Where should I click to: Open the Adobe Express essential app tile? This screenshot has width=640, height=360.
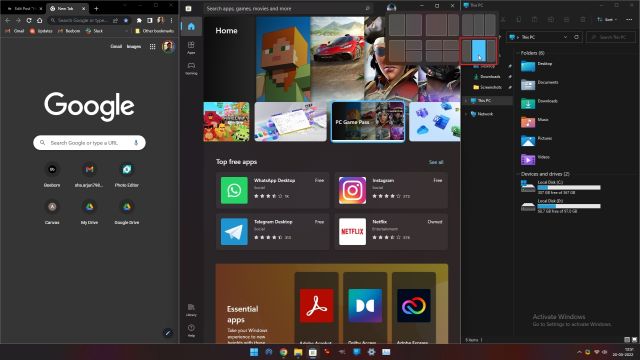point(413,308)
